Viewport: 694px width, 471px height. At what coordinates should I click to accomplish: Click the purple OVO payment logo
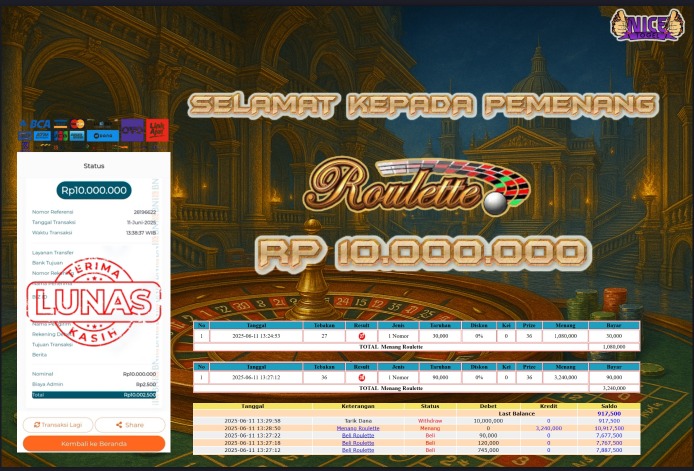click(132, 129)
